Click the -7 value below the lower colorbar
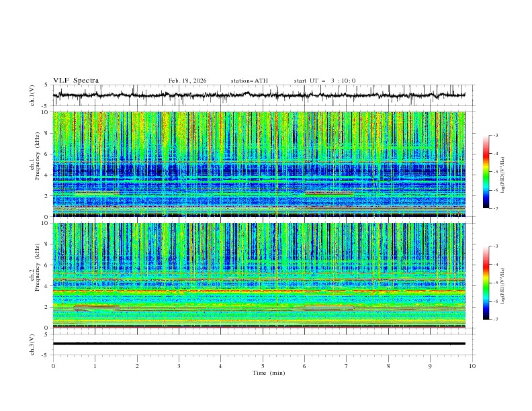The width and height of the screenshot is (532, 411). pos(496,320)
